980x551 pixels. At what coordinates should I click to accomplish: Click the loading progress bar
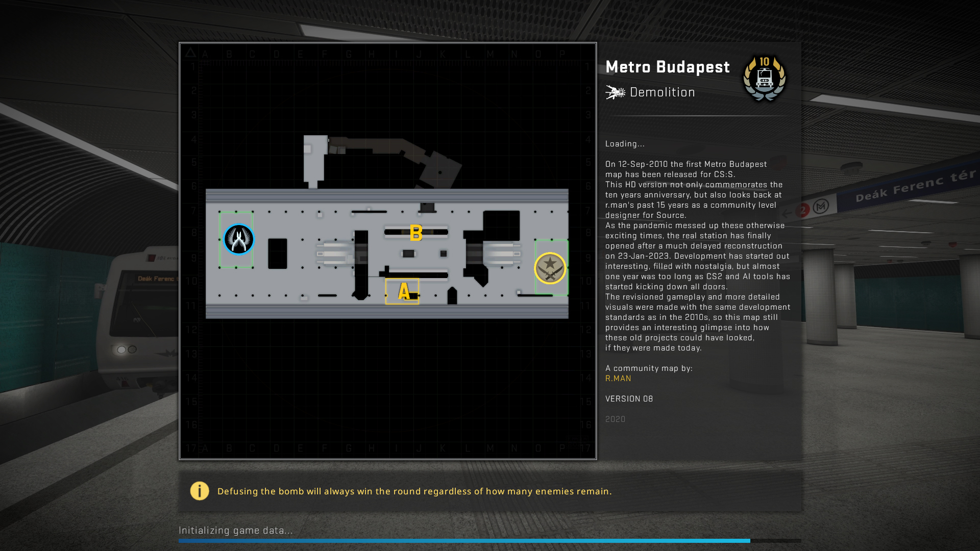pyautogui.click(x=489, y=540)
